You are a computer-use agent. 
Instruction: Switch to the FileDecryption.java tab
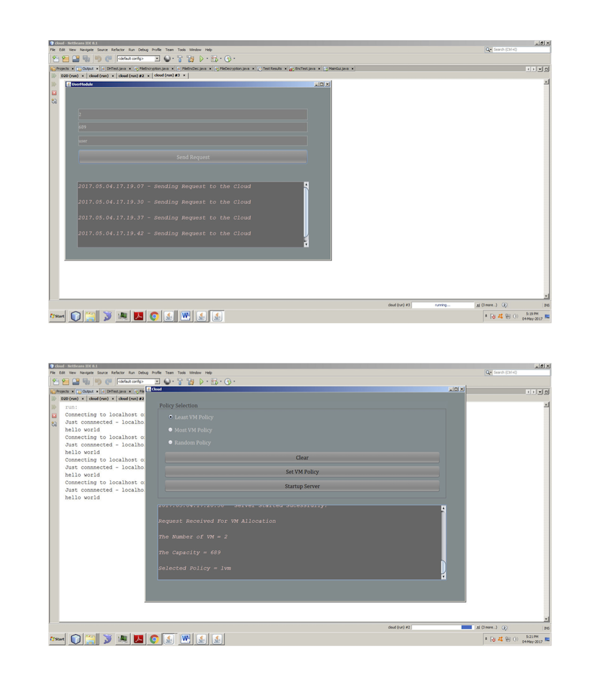tap(234, 69)
